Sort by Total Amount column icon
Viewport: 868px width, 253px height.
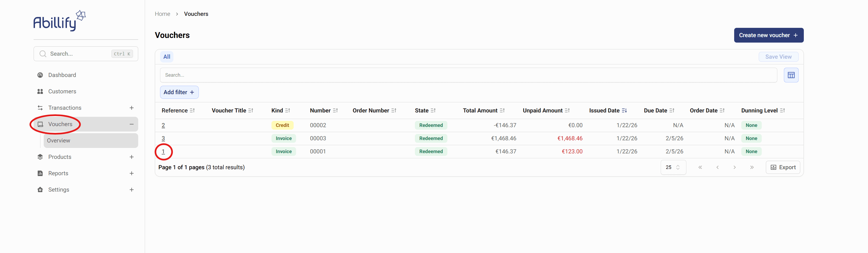[502, 111]
